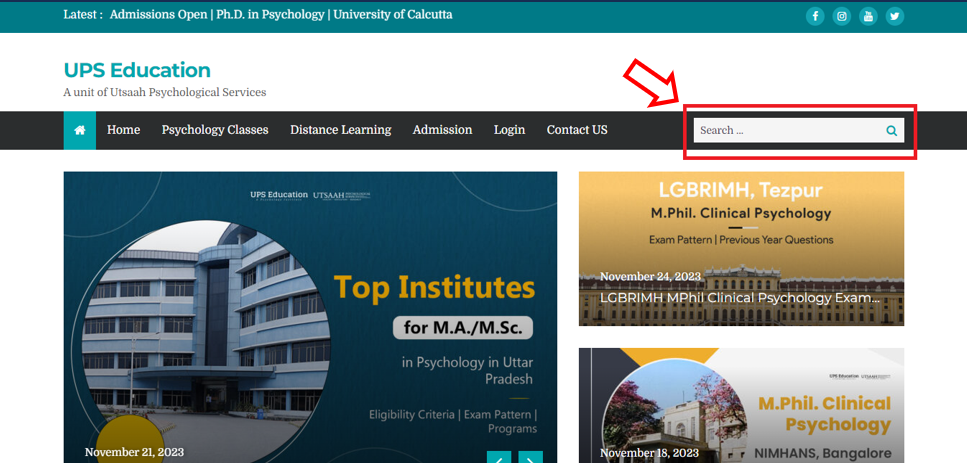Open the Contact US menu item
The height and width of the screenshot is (474, 967).
(577, 130)
